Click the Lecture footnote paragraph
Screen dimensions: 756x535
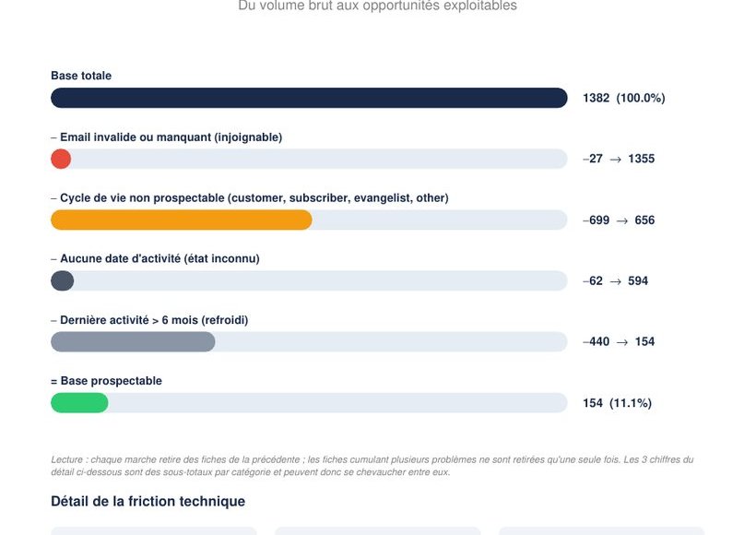tap(372, 466)
